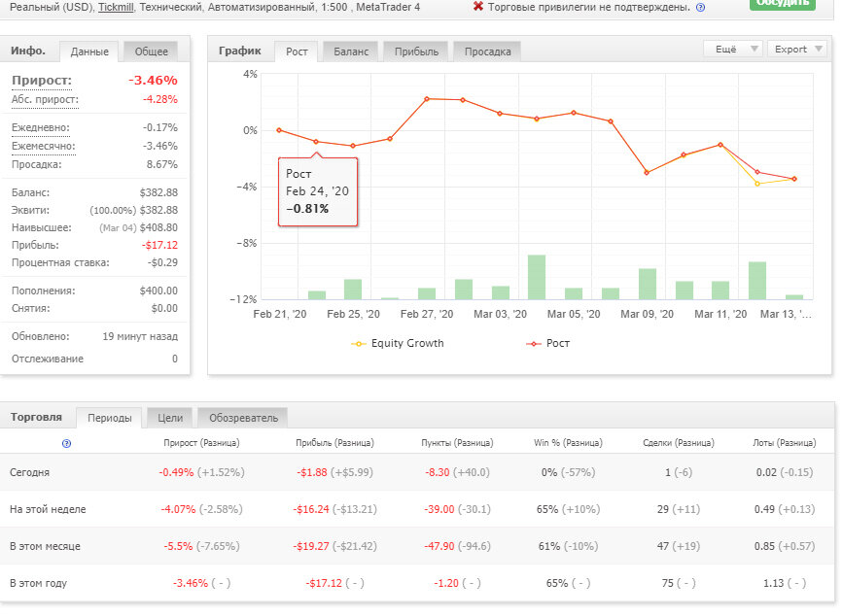
Task: Open the Цели tab
Action: point(170,418)
